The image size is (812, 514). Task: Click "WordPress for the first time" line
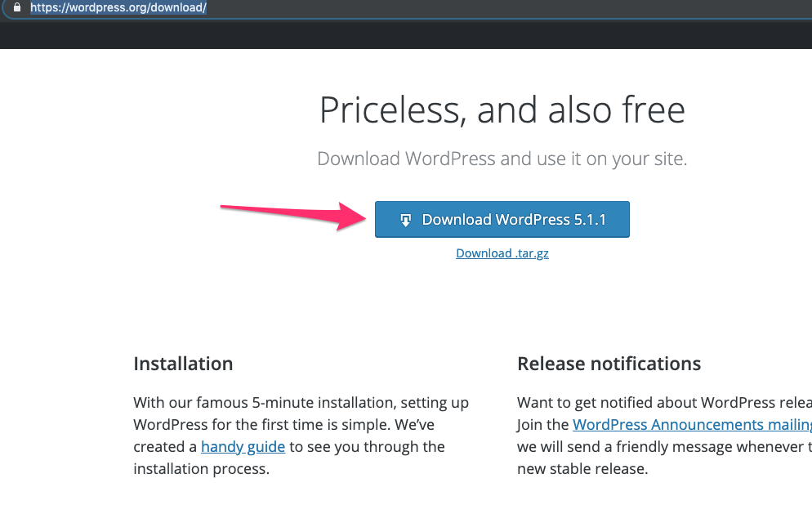coord(245,425)
